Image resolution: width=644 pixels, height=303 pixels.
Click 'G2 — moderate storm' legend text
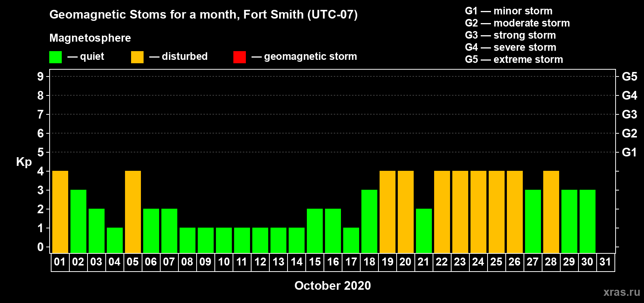(517, 23)
